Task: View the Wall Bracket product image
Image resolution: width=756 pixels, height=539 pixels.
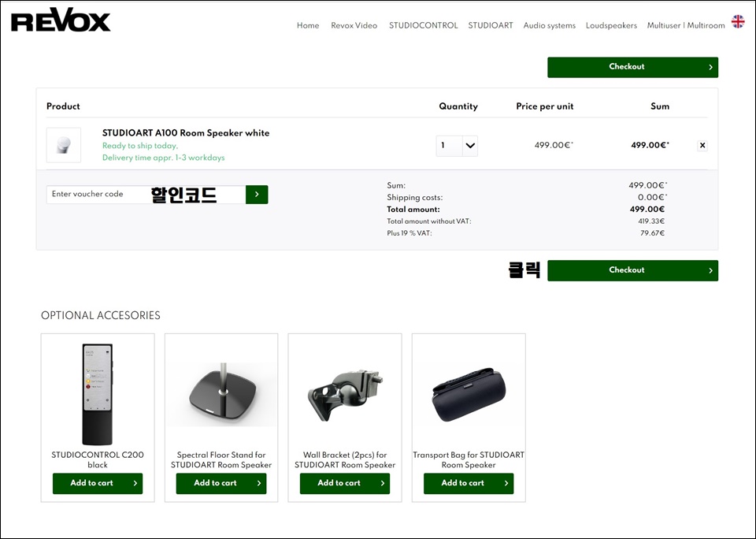Action: (x=345, y=396)
